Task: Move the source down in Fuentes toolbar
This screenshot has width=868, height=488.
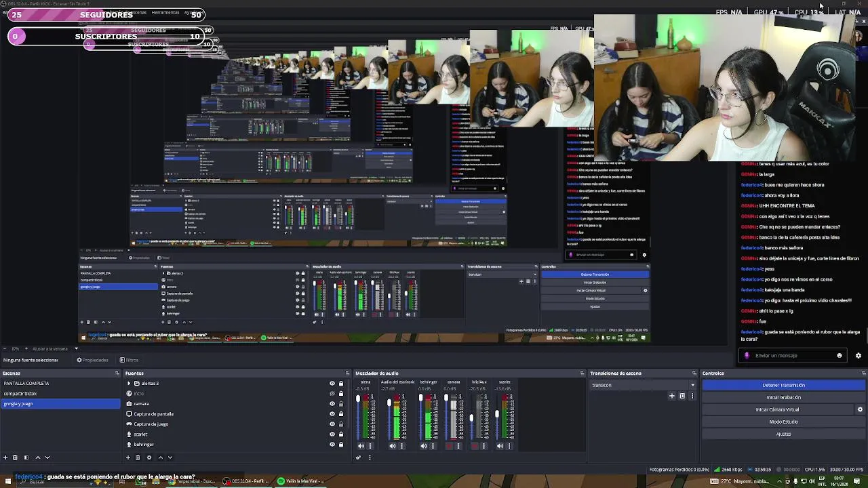Action: pyautogui.click(x=170, y=457)
